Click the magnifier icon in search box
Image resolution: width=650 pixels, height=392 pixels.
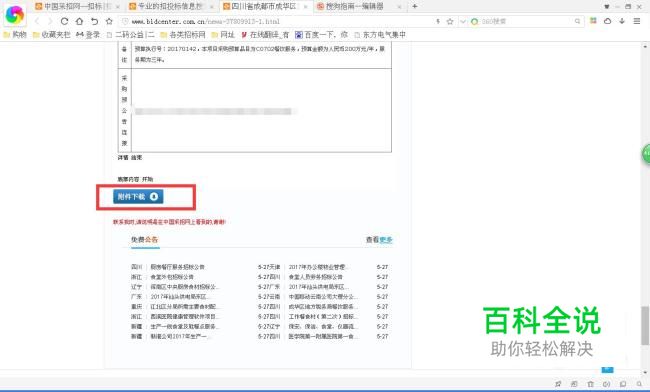(577, 21)
